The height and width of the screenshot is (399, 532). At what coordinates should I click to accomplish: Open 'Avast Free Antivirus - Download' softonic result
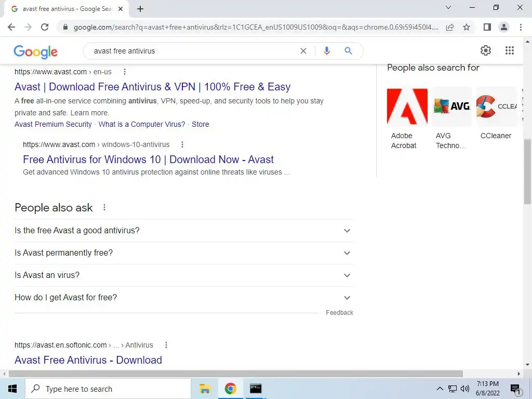pos(88,360)
